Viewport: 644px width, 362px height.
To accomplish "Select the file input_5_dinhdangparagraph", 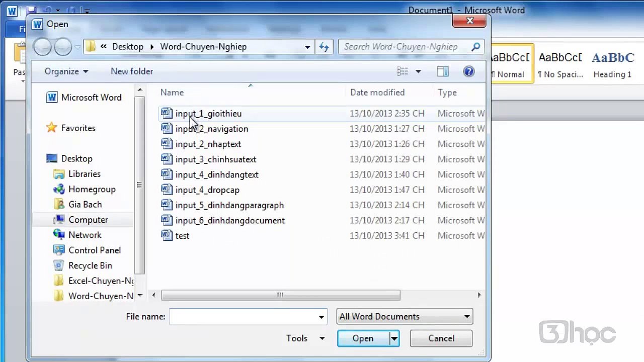I will pyautogui.click(x=229, y=205).
